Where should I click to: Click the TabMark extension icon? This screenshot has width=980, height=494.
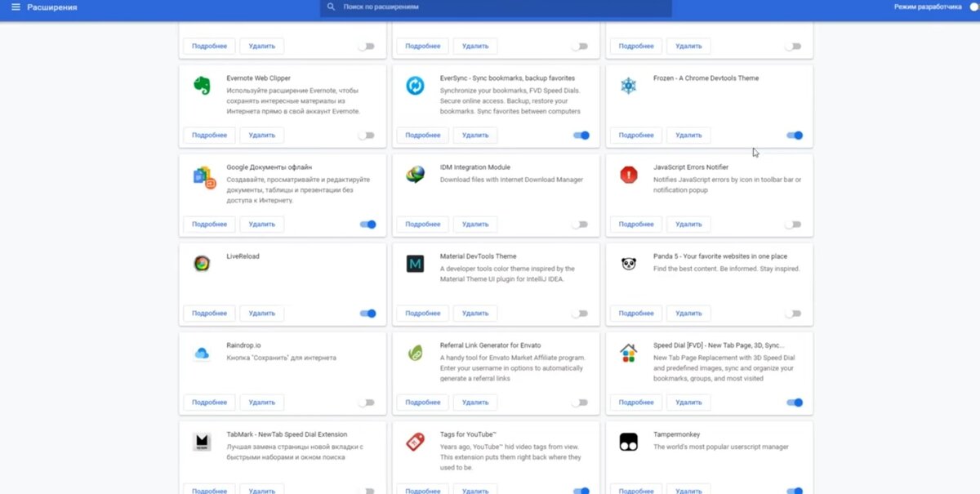[201, 442]
